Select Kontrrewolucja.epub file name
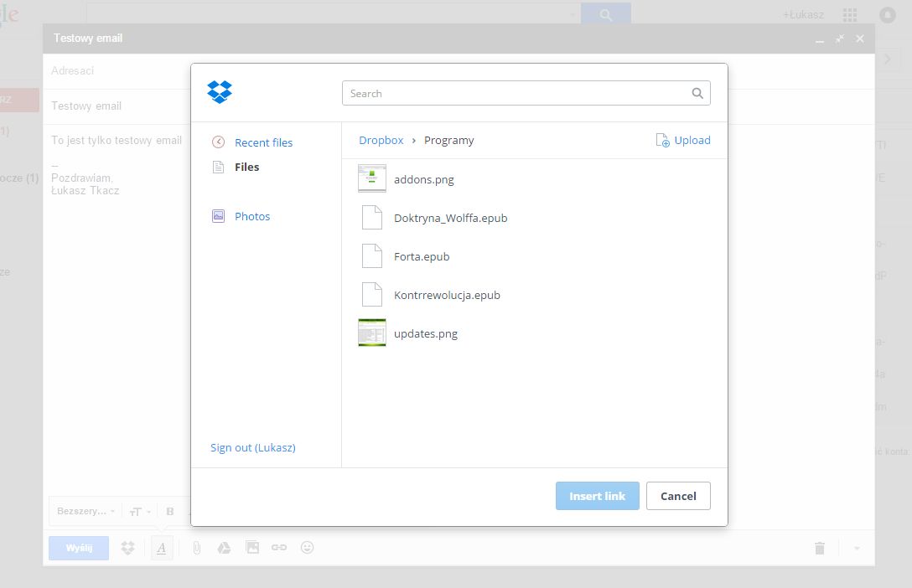The image size is (912, 588). pos(447,295)
